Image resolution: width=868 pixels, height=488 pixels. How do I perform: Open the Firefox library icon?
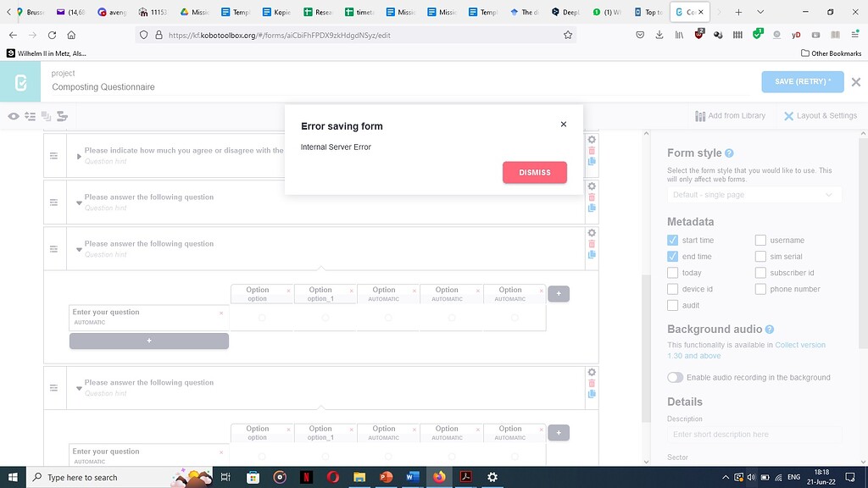click(x=679, y=35)
